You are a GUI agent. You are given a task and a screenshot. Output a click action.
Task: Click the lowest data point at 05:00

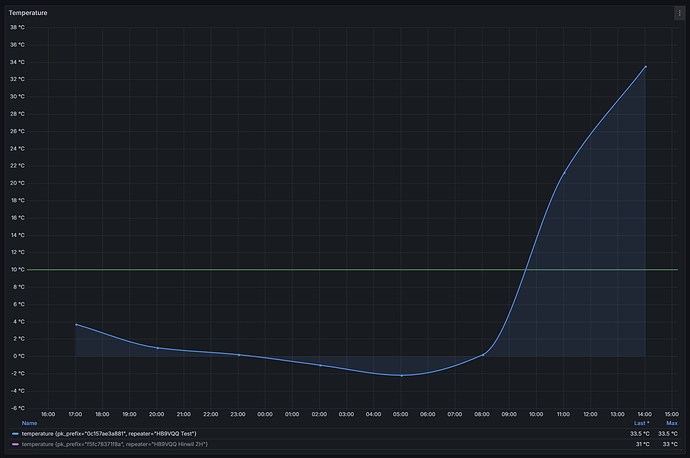pos(402,375)
